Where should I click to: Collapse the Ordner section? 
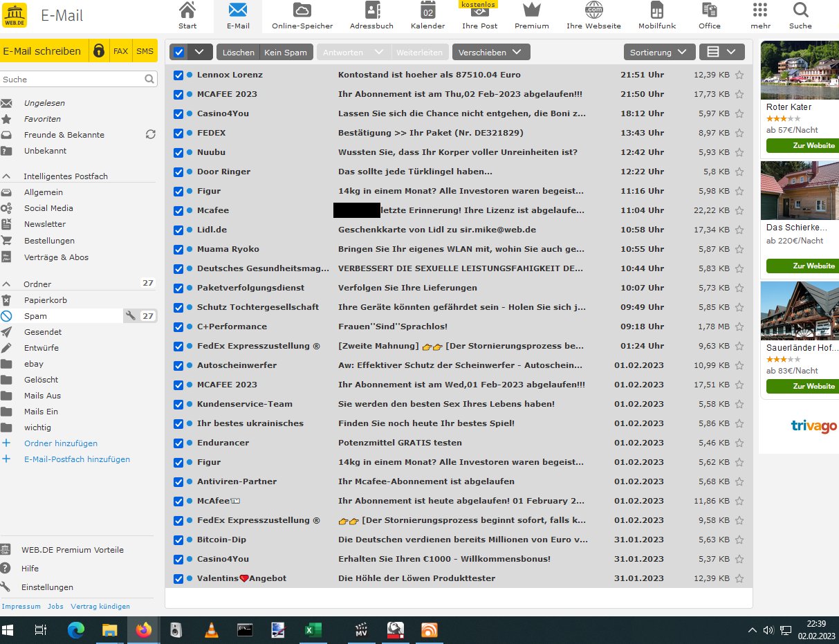tap(6, 284)
